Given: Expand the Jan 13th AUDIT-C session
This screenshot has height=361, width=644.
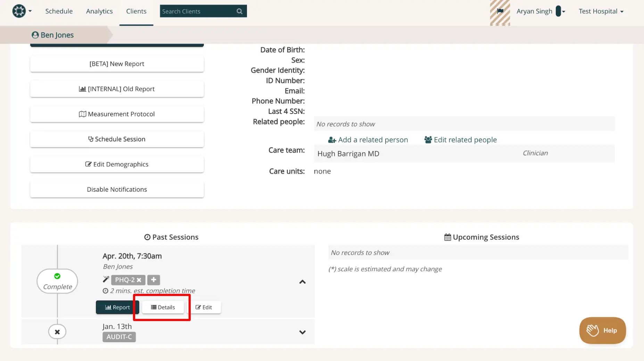Looking at the screenshot, I should [302, 332].
